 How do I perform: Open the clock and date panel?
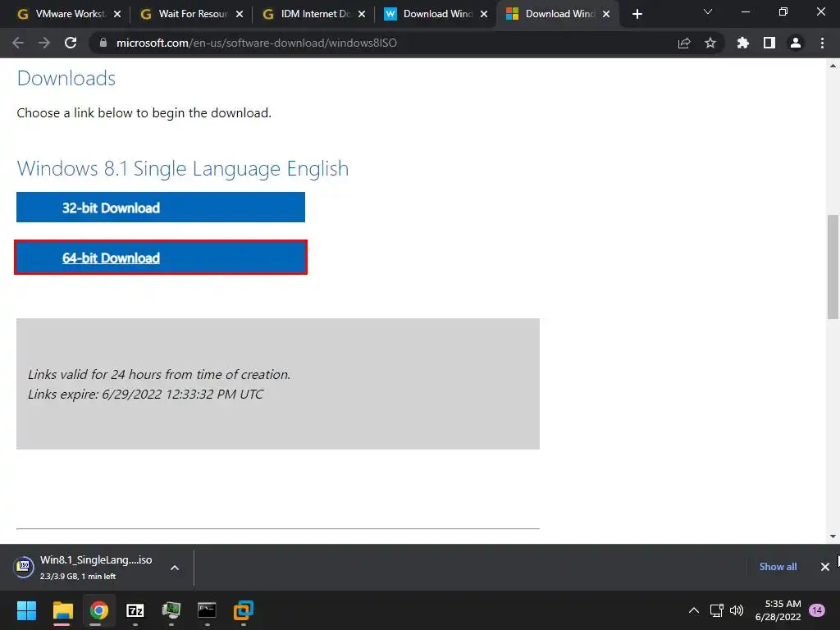tap(778, 610)
